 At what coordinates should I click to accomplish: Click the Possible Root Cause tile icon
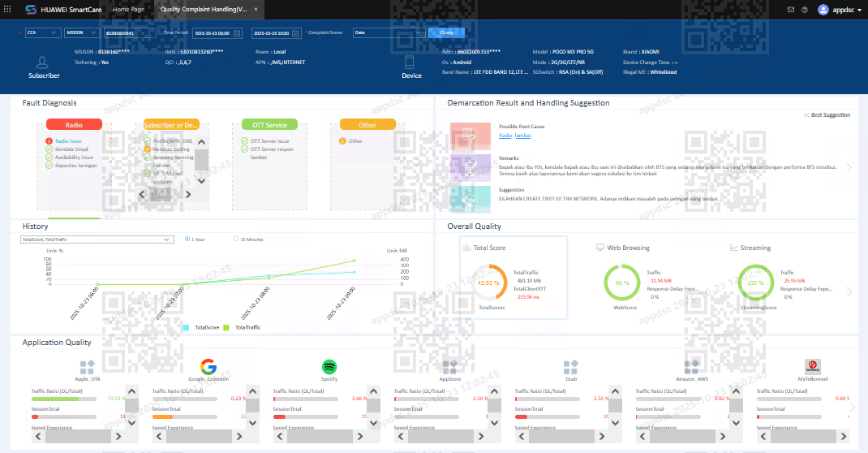(x=470, y=136)
